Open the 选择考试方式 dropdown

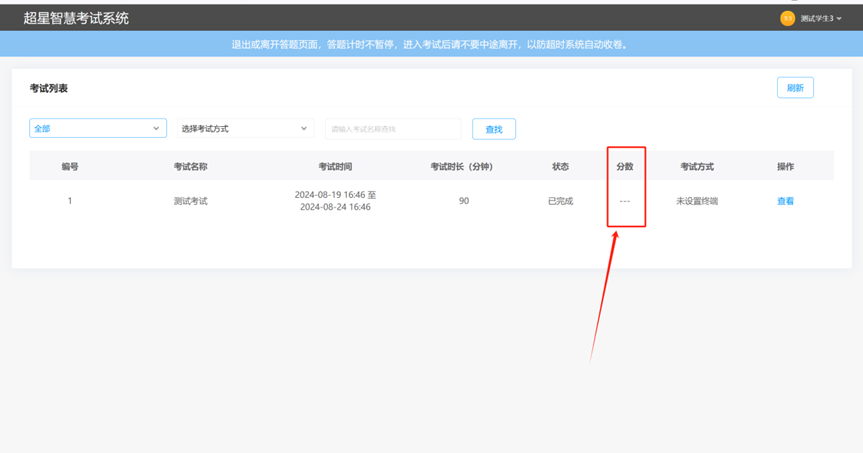tap(245, 128)
